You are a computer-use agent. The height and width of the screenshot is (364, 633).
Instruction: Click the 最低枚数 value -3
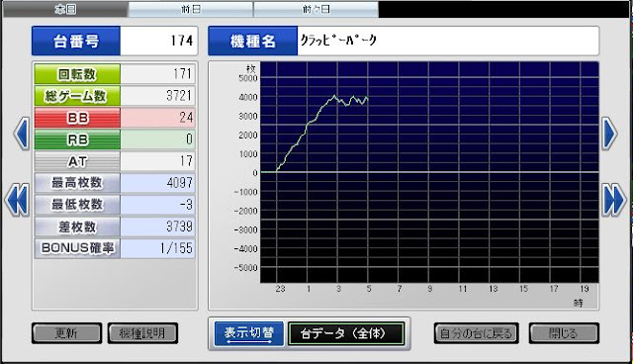pos(158,205)
